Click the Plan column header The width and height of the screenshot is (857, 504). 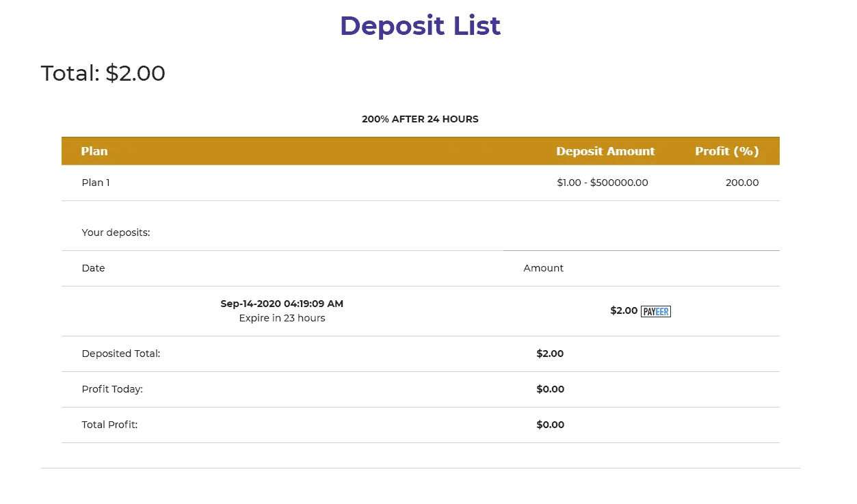click(94, 151)
